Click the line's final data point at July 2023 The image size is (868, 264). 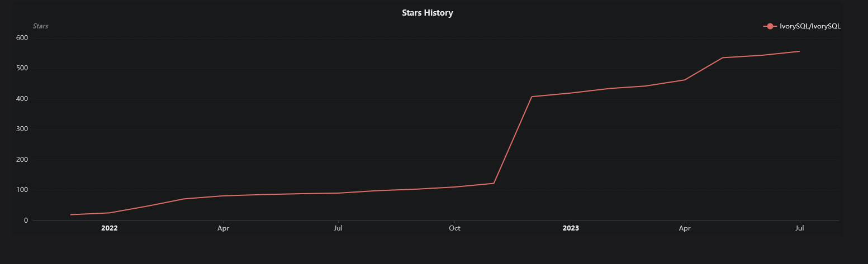799,51
